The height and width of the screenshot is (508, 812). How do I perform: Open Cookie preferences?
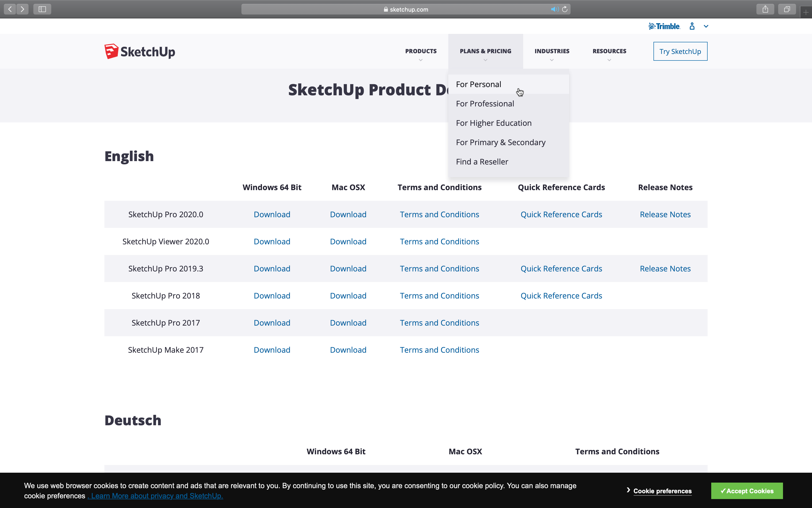point(662,491)
